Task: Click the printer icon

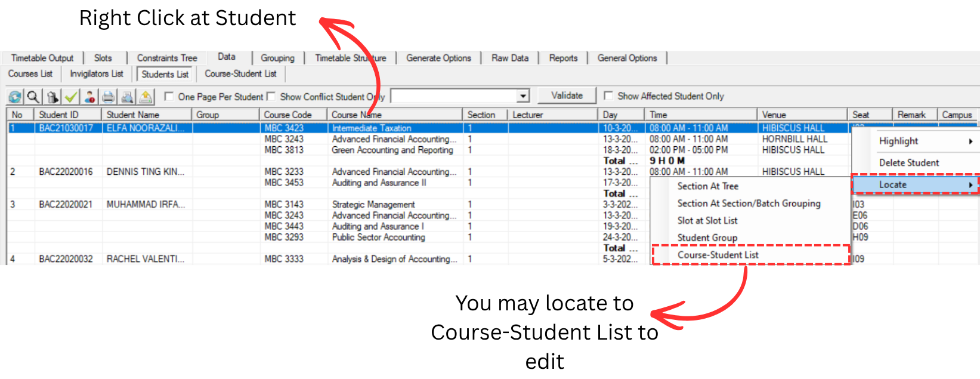Action: pyautogui.click(x=108, y=97)
